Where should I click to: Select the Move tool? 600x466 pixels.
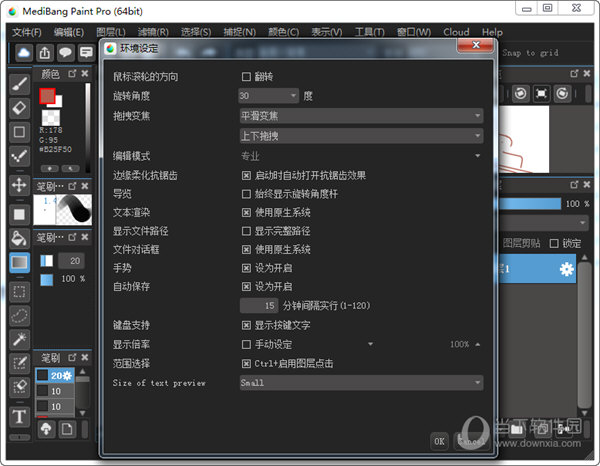point(19,185)
